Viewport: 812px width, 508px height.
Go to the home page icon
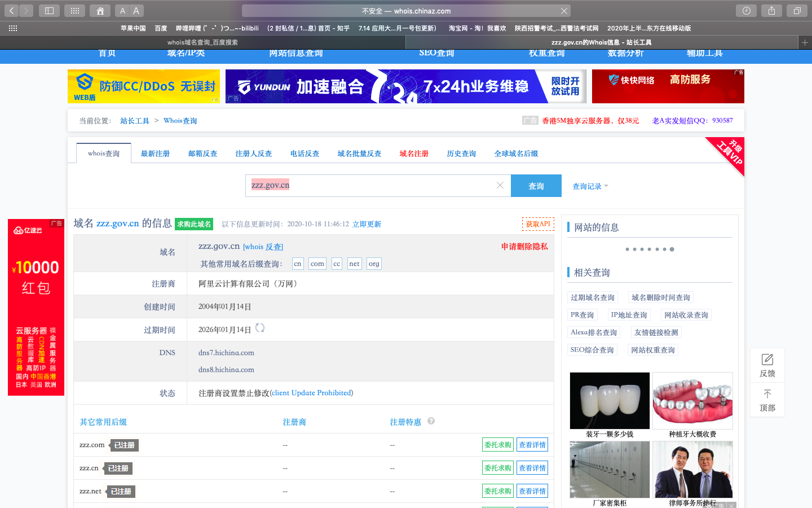100,11
